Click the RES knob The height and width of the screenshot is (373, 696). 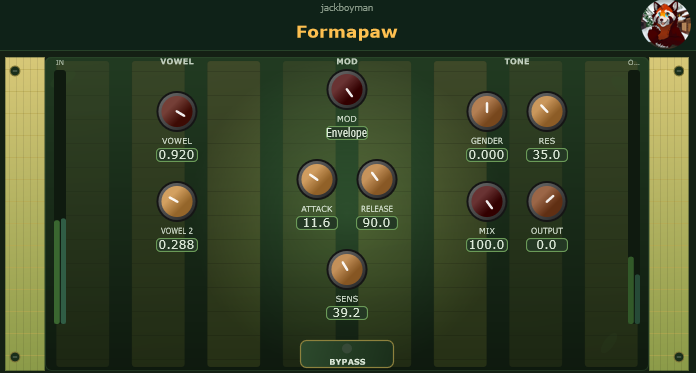pos(546,111)
